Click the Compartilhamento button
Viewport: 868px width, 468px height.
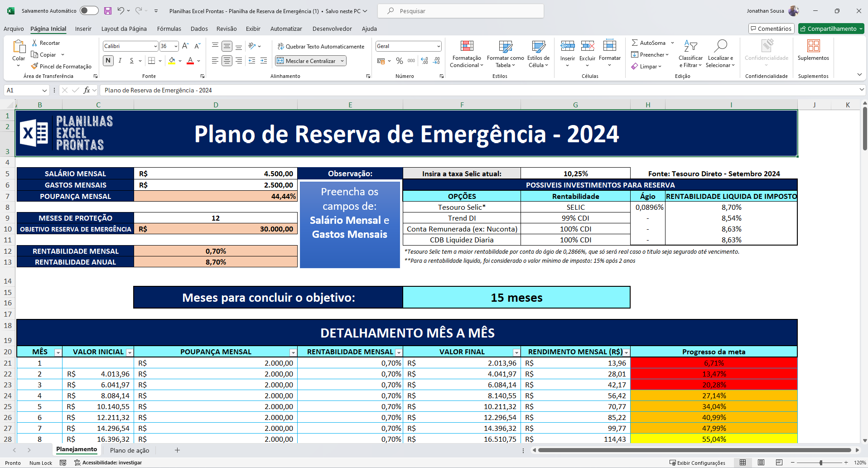(x=831, y=29)
